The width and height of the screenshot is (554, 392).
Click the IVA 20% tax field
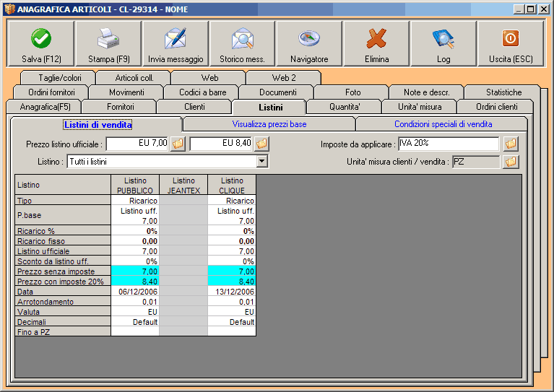(449, 144)
